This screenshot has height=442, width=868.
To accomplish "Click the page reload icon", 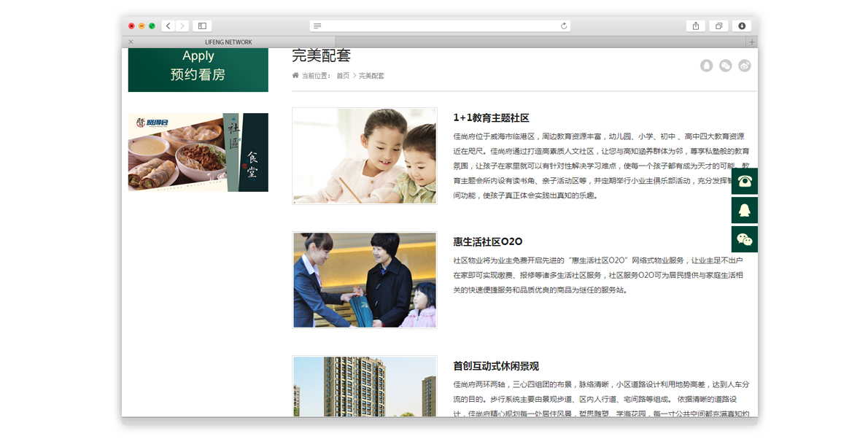I will [x=564, y=26].
